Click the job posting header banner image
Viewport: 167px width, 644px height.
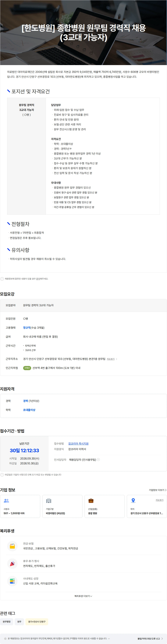tap(83, 32)
